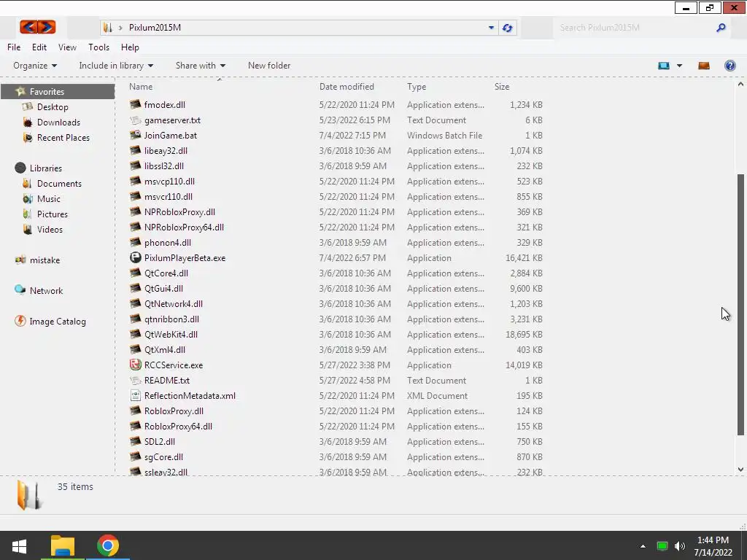Open the View menu
The image size is (747, 560).
(67, 47)
